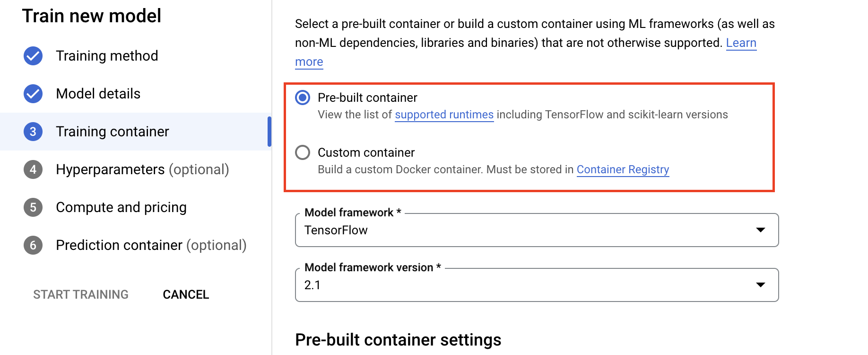This screenshot has height=355, width=868.
Task: Click the step 6 Prediction container icon
Action: [x=33, y=245]
